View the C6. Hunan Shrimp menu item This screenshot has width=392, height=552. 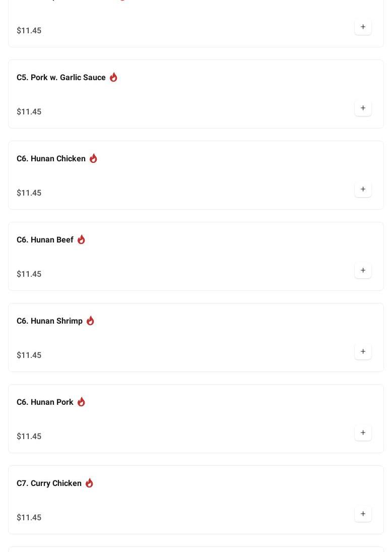[49, 321]
